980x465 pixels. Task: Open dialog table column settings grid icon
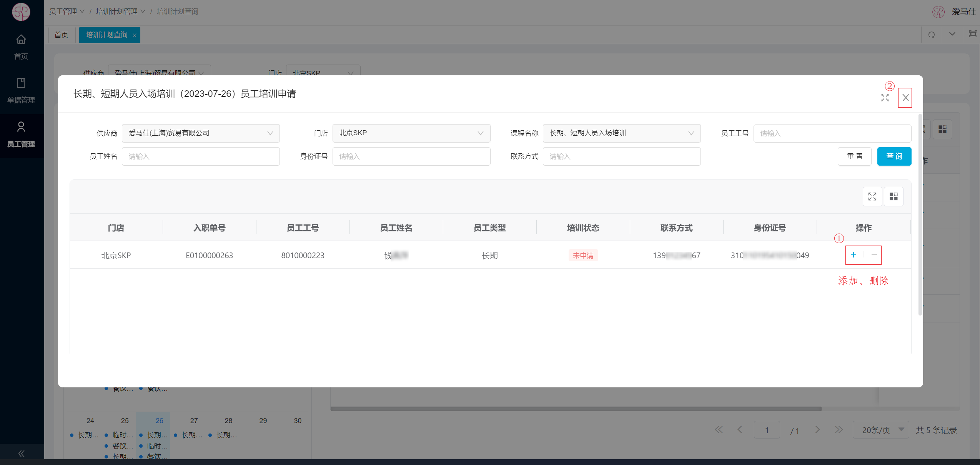coord(893,197)
